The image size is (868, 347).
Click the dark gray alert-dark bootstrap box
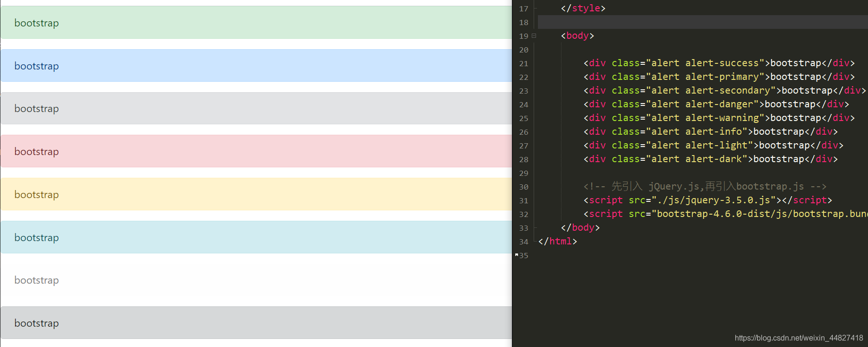[256, 323]
